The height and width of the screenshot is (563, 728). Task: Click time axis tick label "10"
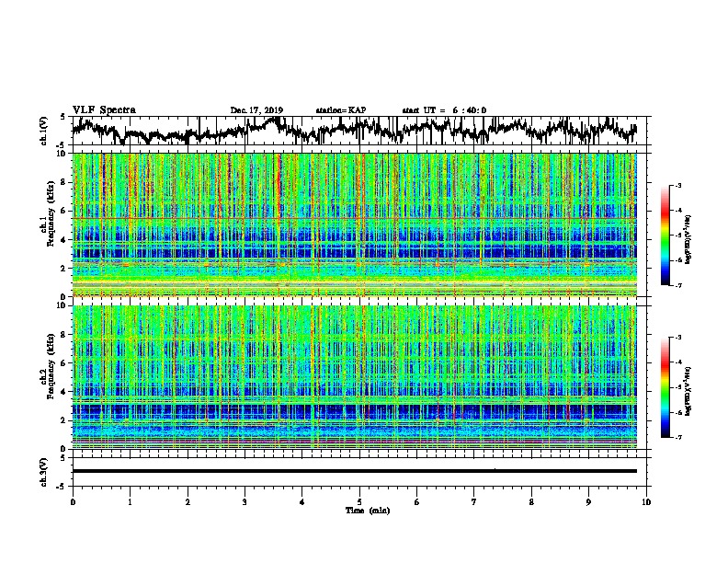coord(646,502)
